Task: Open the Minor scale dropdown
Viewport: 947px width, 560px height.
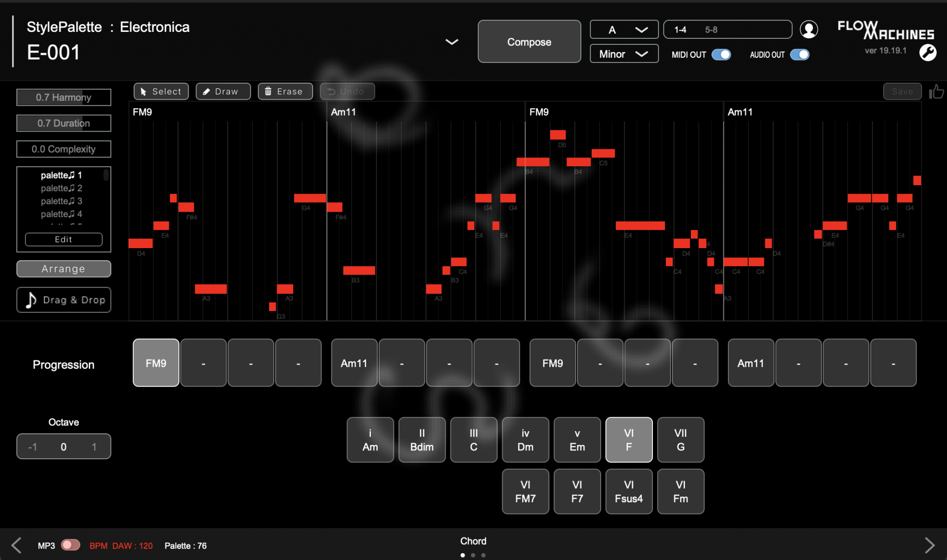Action: coord(624,54)
